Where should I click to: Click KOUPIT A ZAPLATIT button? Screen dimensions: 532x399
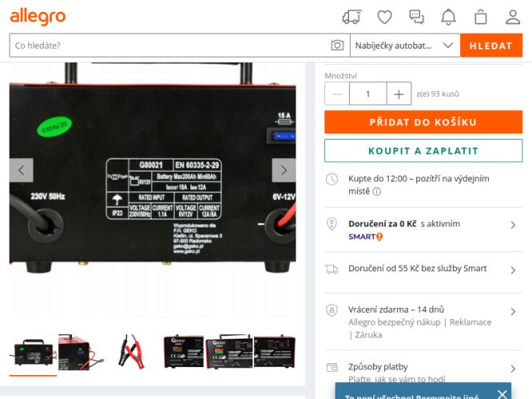(423, 151)
